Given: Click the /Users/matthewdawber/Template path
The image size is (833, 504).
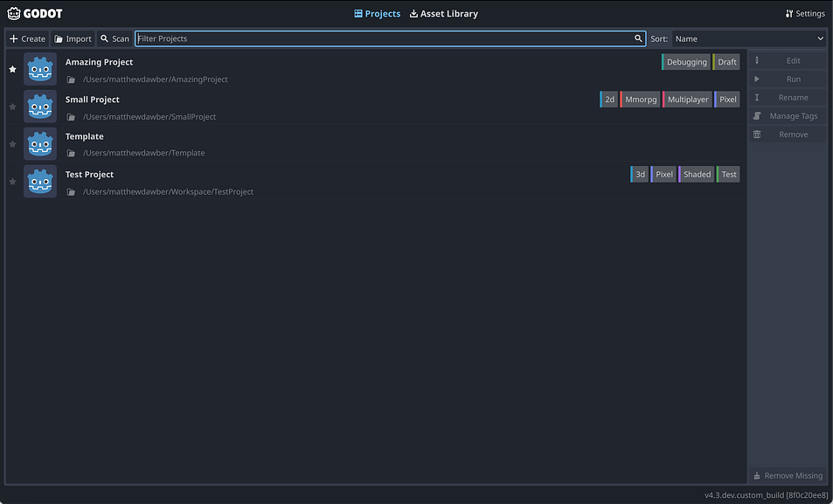Looking at the screenshot, I should click(x=143, y=153).
